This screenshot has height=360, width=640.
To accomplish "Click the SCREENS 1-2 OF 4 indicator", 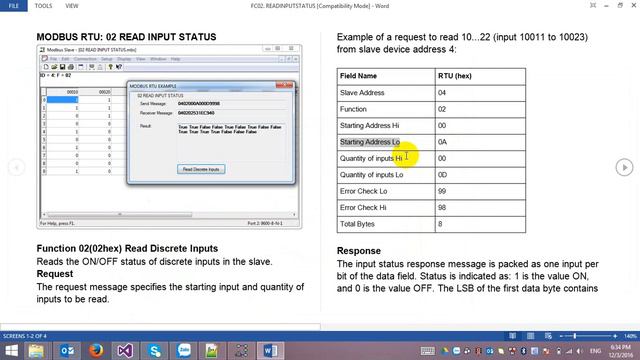I will point(25,336).
